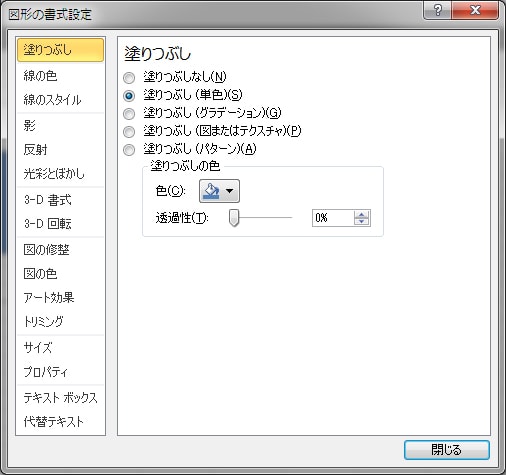Expand the 色 color dropdown arrow
Viewport: 506px width, 475px height.
(x=230, y=191)
